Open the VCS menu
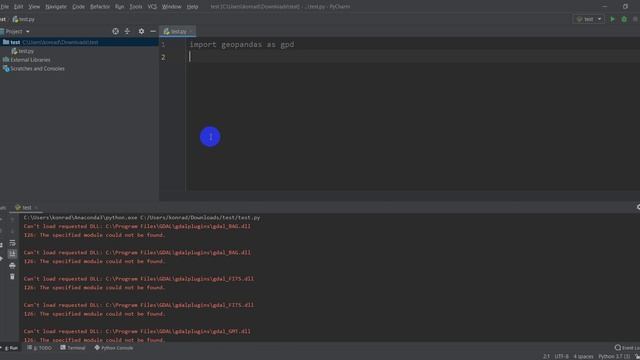The height and width of the screenshot is (360, 640). tap(152, 7)
